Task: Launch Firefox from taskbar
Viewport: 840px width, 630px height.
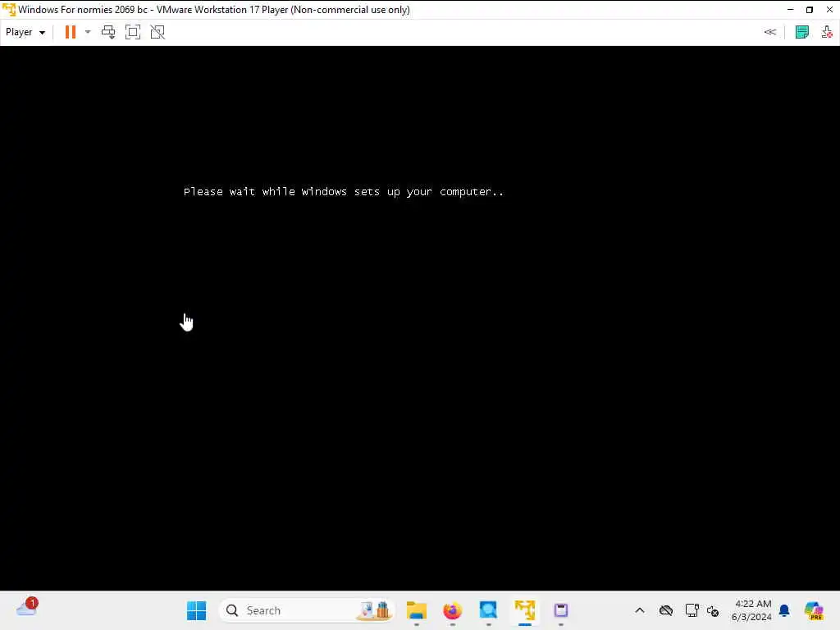Action: 452,610
